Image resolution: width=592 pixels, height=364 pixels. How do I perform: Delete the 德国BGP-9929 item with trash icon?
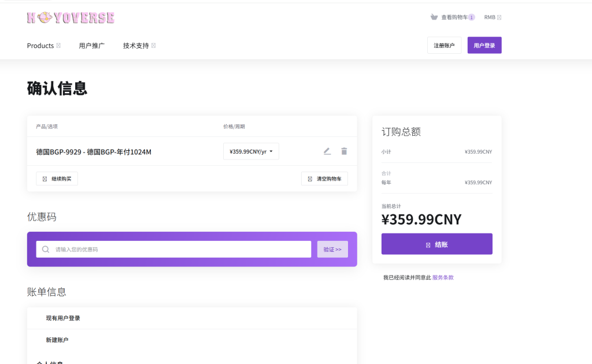[x=344, y=151]
